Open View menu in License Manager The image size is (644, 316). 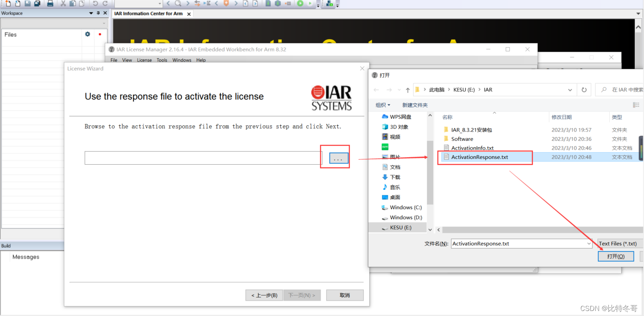click(127, 60)
